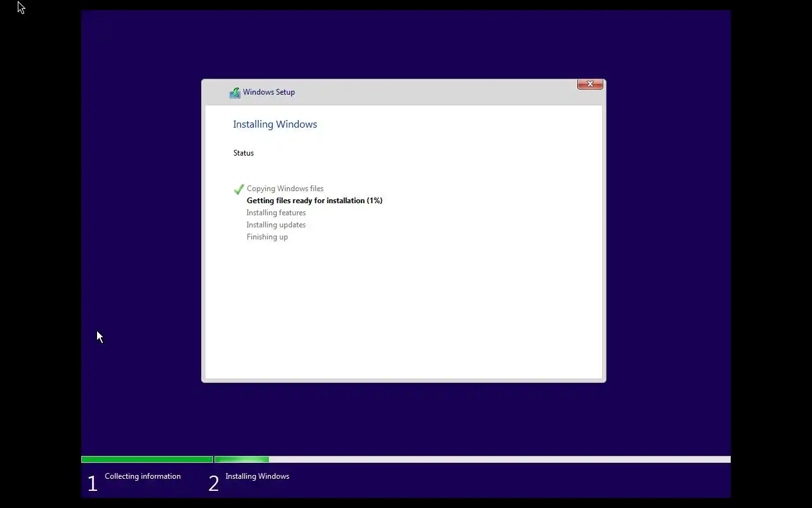Click the Installing Windows progress bar segment
The height and width of the screenshot is (508, 812).
click(473, 459)
